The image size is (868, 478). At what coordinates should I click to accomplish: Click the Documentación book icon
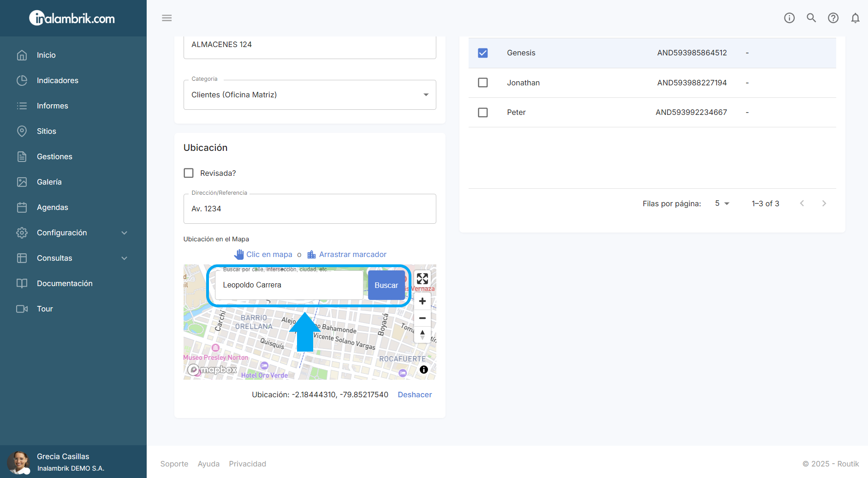point(22,283)
